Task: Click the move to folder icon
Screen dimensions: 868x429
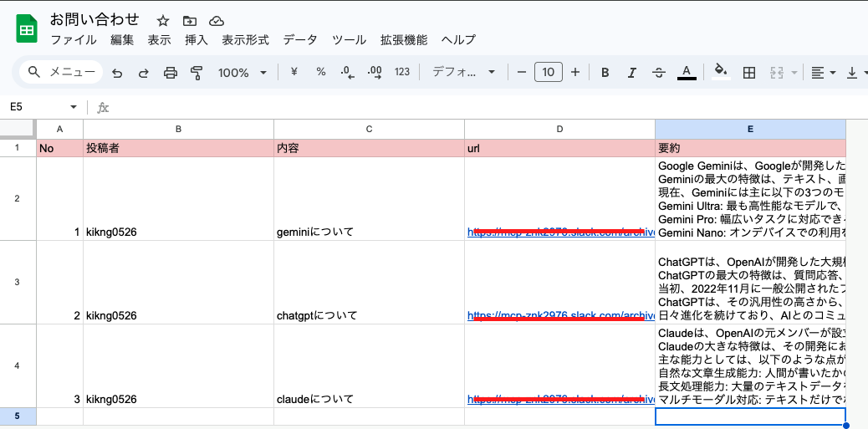Action: [x=189, y=21]
